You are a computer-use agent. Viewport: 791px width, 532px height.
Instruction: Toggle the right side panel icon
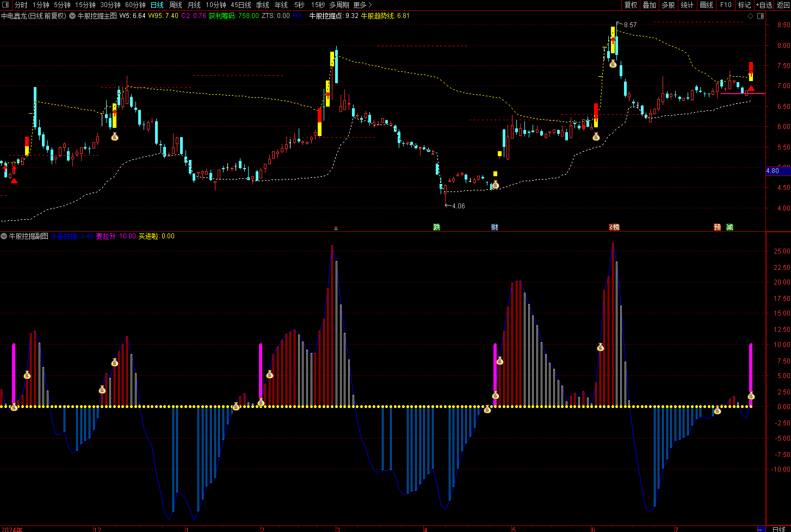(x=761, y=16)
